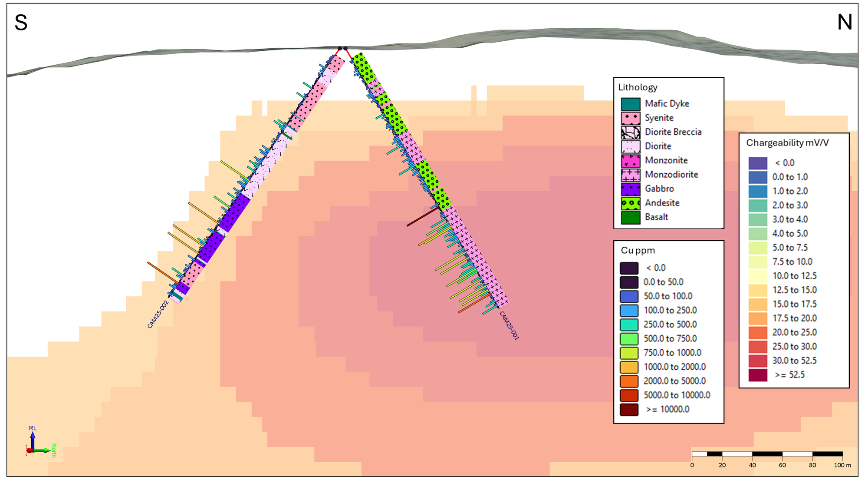Viewport: 868px width, 477px height.
Task: Click the >= 10000.0 Cu ppm swatch
Action: pyautogui.click(x=629, y=409)
